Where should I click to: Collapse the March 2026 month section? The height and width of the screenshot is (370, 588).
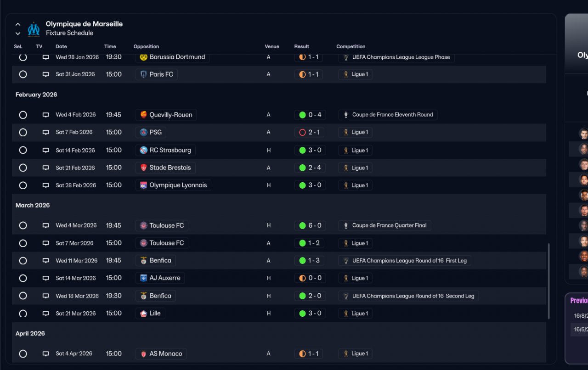(33, 205)
